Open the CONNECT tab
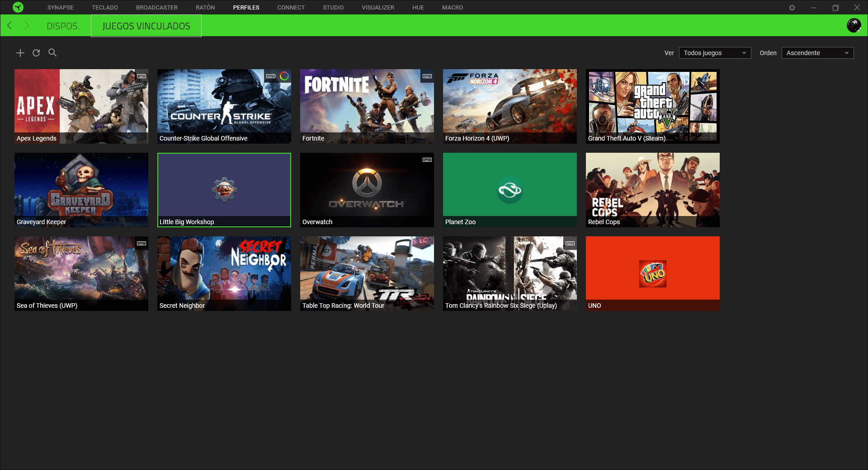The width and height of the screenshot is (868, 470). click(291, 8)
